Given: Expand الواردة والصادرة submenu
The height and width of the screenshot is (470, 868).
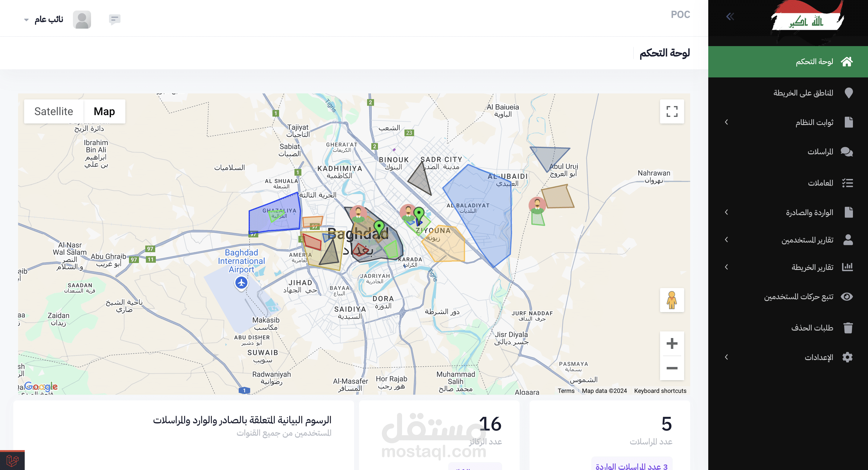Looking at the screenshot, I should coord(726,212).
